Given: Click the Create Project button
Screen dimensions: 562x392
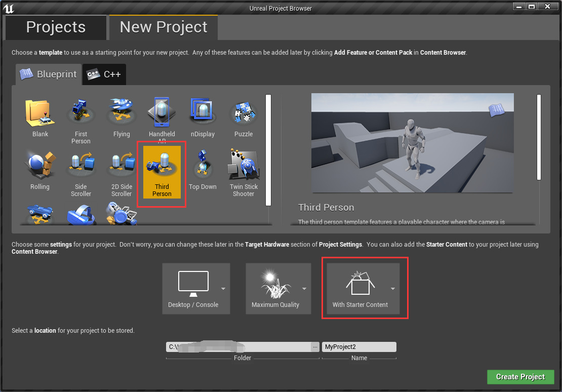Looking at the screenshot, I should coord(520,377).
